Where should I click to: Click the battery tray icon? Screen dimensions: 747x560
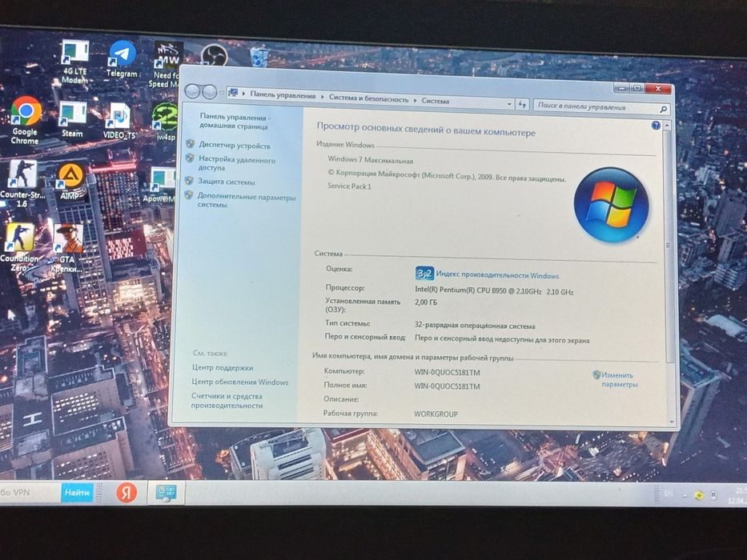point(713,496)
